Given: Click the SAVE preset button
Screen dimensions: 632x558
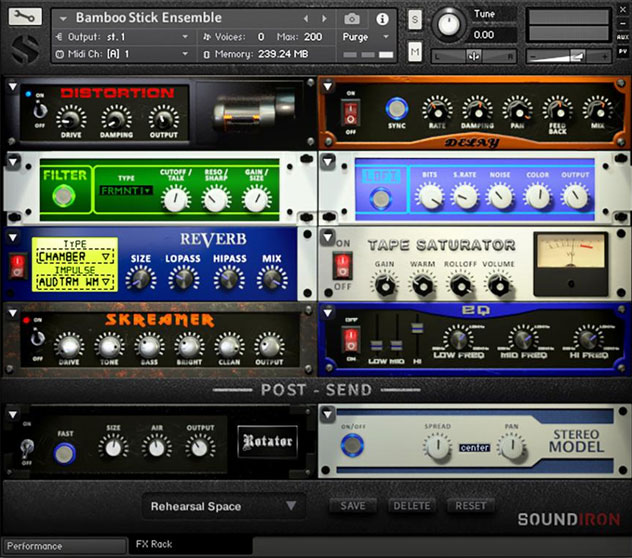Looking at the screenshot, I should tap(352, 506).
